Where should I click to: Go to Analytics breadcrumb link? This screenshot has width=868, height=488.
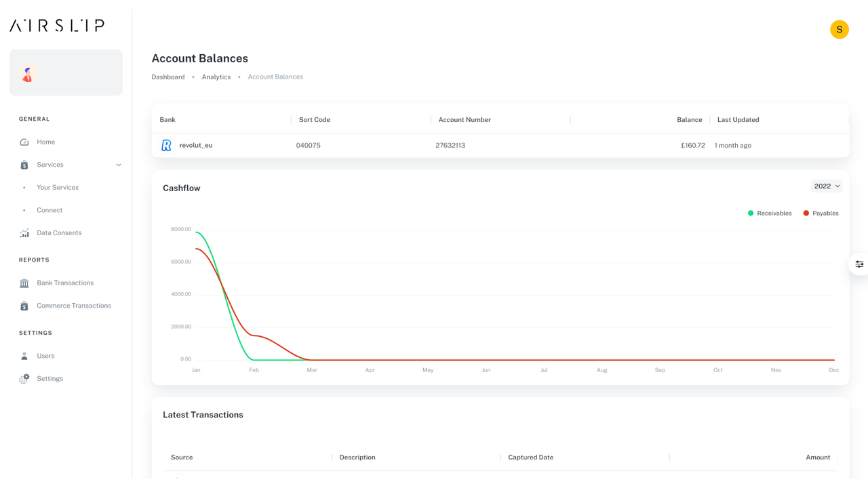pyautogui.click(x=216, y=77)
